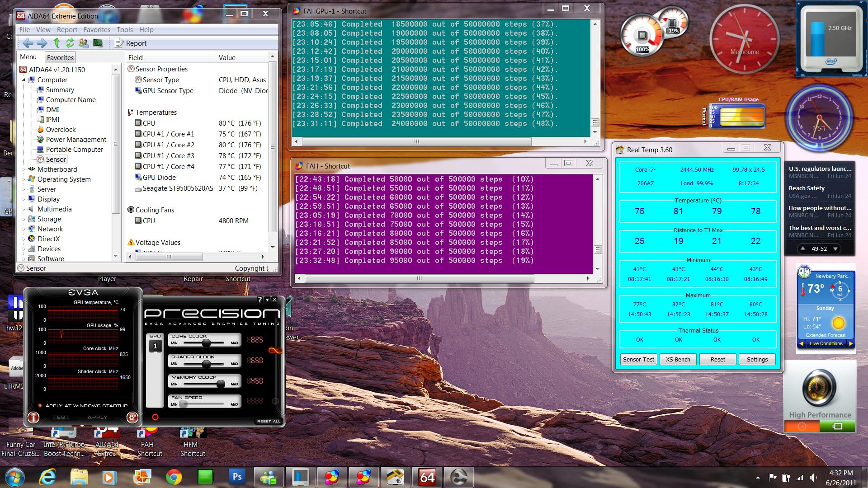Click the Forward arrow in AIDA64 toolbar

point(42,43)
